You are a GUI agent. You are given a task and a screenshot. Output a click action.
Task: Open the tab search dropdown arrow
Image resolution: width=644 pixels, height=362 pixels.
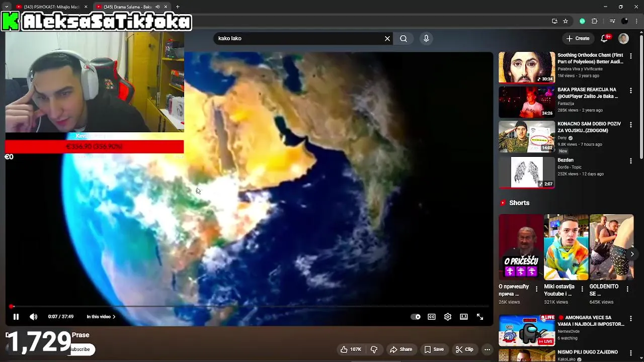coord(6,7)
